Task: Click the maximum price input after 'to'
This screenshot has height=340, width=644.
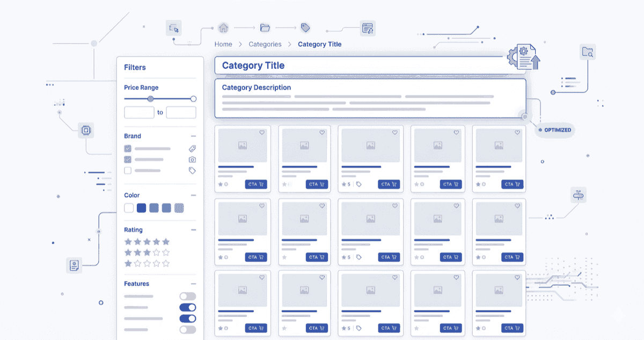Action: tap(181, 112)
